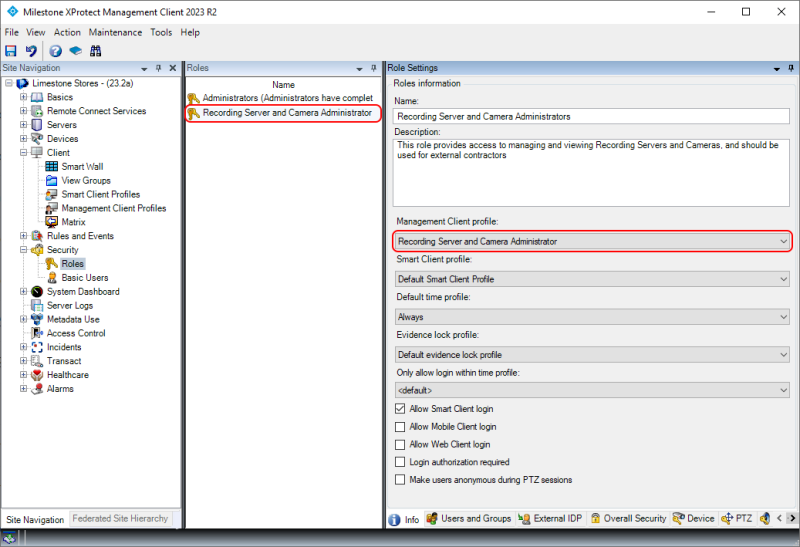Click the role Description text box
Screen dimensions: 800x547
pos(591,172)
